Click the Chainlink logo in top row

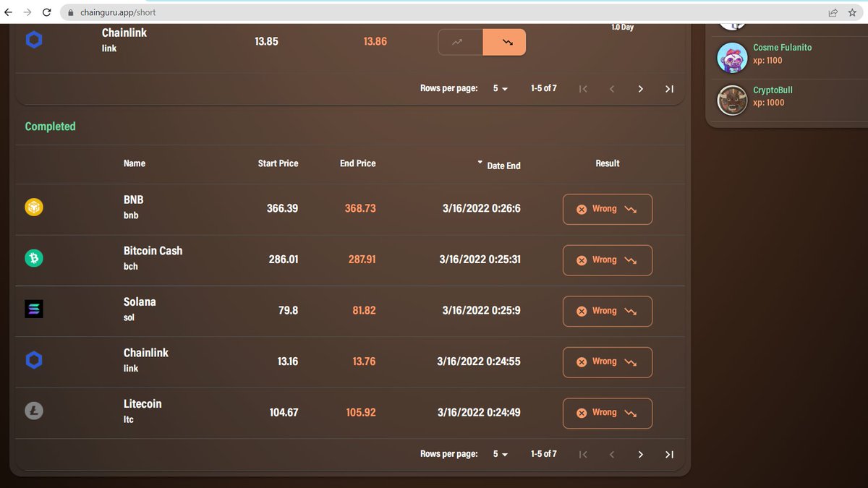tap(34, 40)
